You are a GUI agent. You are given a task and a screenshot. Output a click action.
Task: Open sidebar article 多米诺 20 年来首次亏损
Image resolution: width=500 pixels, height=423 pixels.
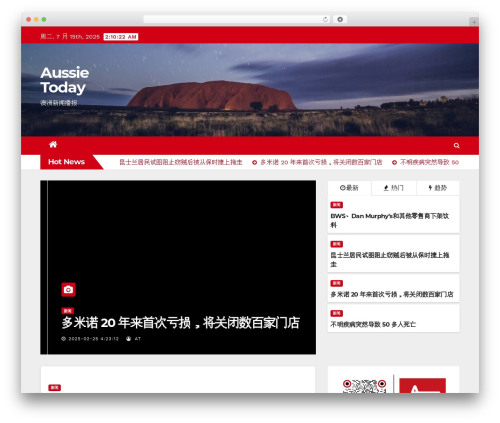click(392, 294)
